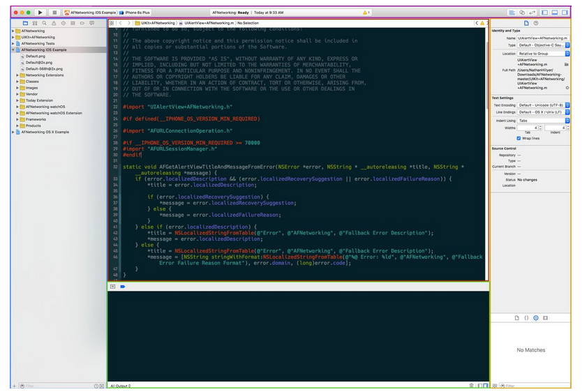
Task: Toggle the Debug area visibility
Action: (555, 13)
